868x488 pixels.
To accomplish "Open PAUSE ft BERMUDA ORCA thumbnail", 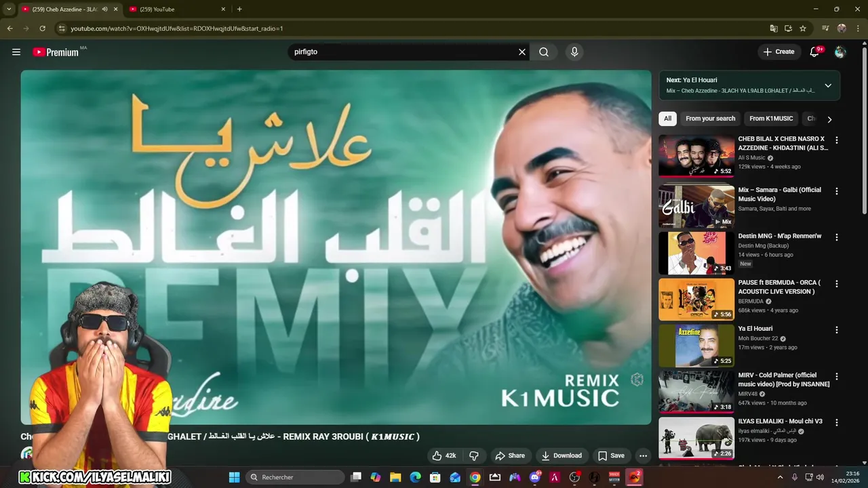I will tap(696, 299).
